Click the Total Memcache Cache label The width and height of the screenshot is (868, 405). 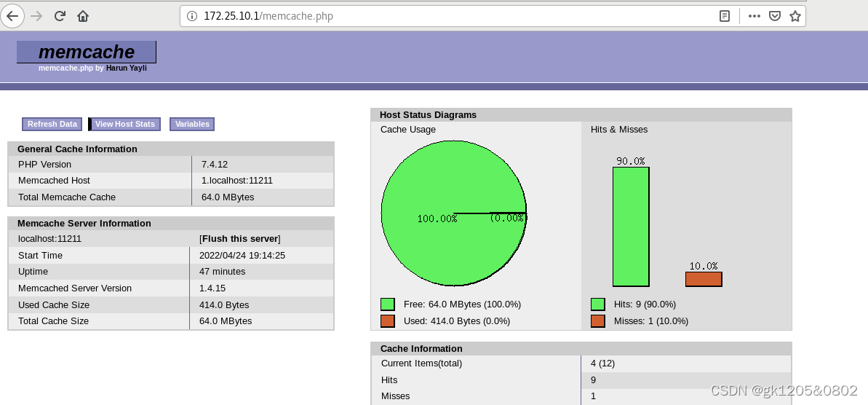click(x=67, y=197)
